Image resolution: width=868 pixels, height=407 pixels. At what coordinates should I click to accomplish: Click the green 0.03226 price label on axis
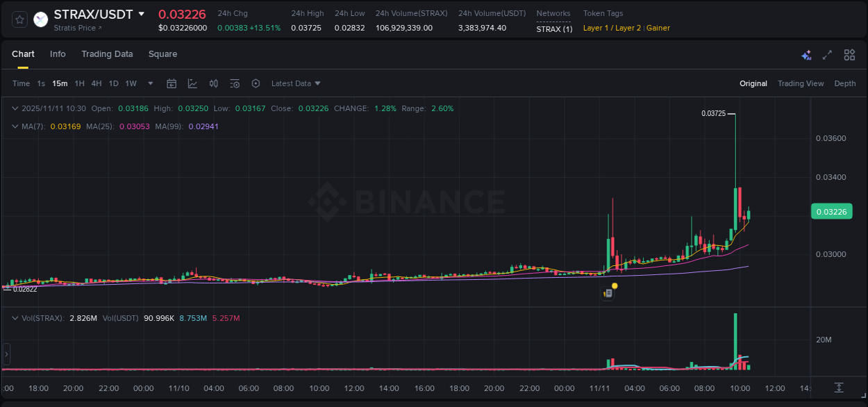point(831,211)
